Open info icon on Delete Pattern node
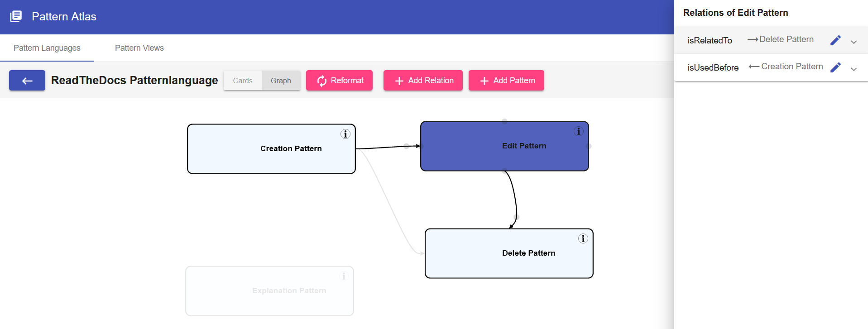868x329 pixels. click(583, 238)
